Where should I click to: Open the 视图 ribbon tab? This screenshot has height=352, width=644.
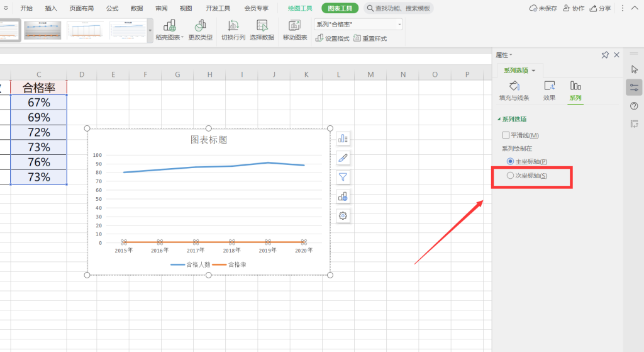[186, 8]
